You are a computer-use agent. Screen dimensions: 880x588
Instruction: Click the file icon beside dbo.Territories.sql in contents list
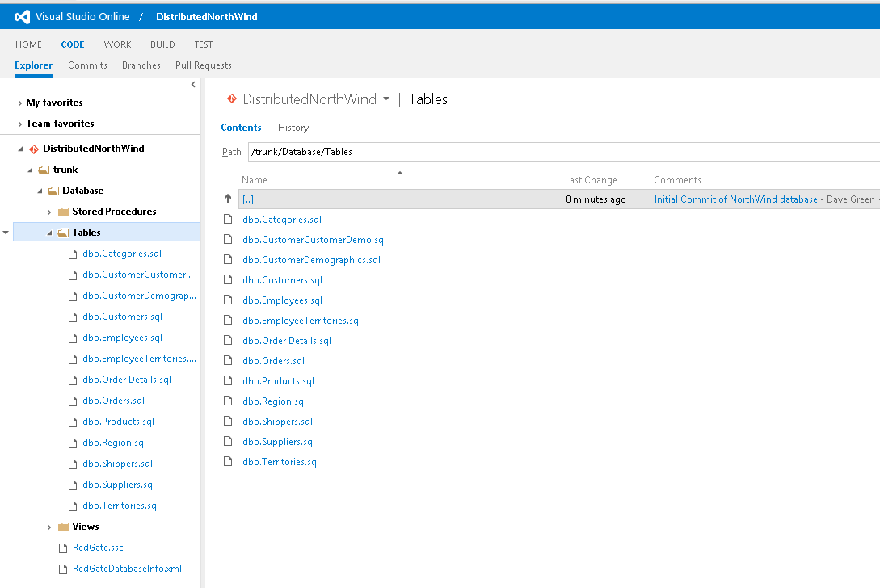coord(228,461)
